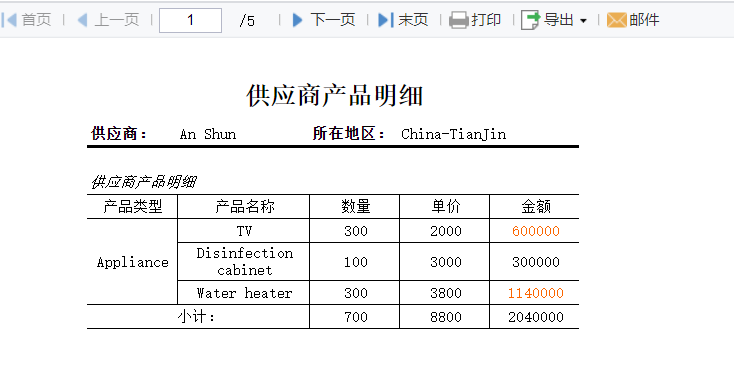Click subtotal quantity 700

[x=355, y=317]
